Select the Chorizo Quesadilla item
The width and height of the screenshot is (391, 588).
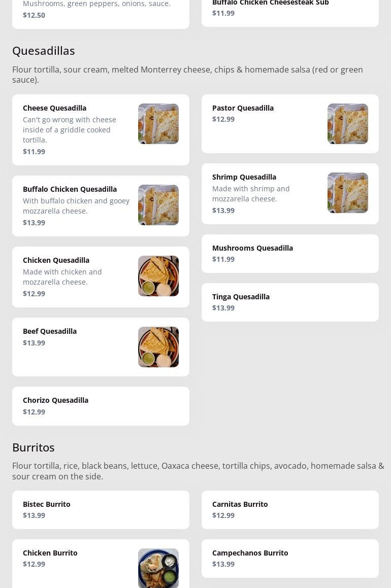click(x=101, y=406)
